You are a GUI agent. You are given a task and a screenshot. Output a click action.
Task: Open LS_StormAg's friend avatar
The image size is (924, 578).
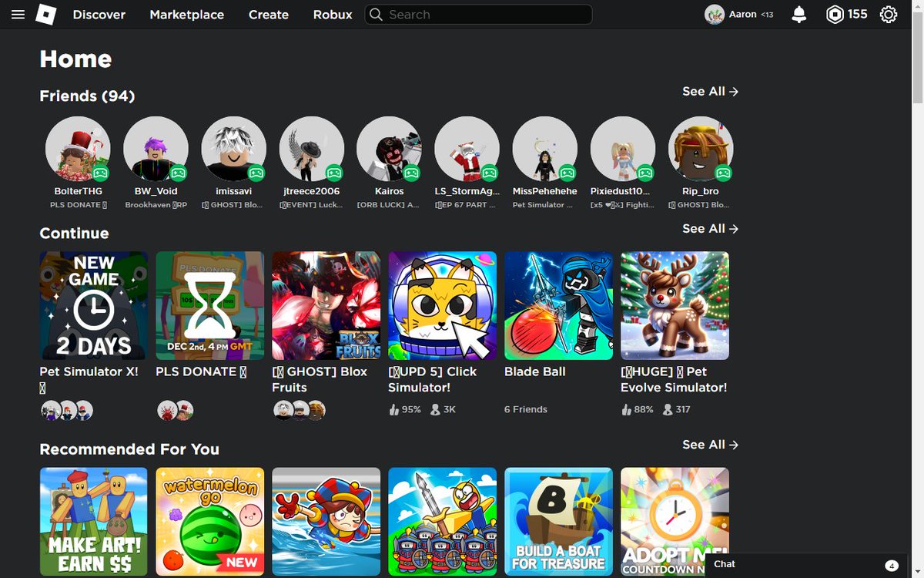pyautogui.click(x=467, y=149)
